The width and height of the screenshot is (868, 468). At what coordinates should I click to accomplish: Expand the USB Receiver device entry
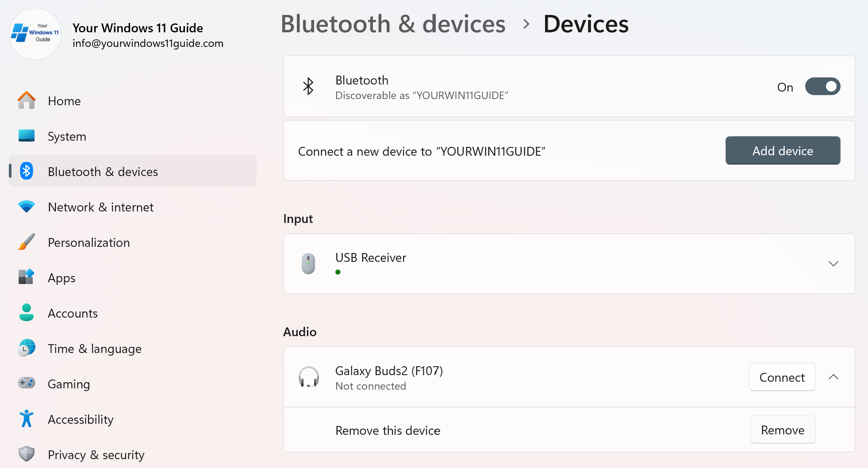[x=833, y=264]
